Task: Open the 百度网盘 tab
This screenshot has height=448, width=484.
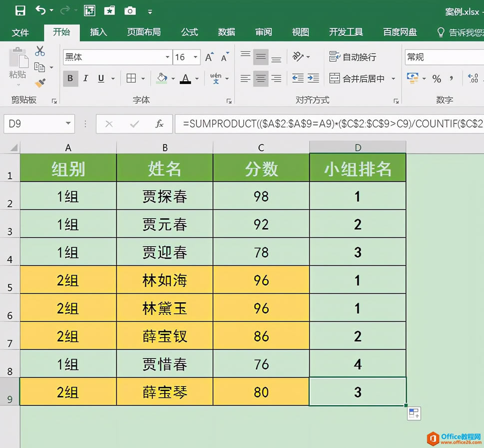Action: pos(400,32)
